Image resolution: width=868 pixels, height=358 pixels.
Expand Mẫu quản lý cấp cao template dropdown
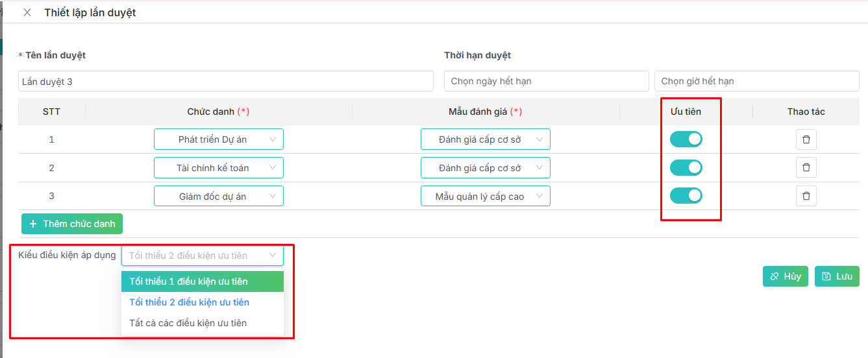[x=485, y=197]
